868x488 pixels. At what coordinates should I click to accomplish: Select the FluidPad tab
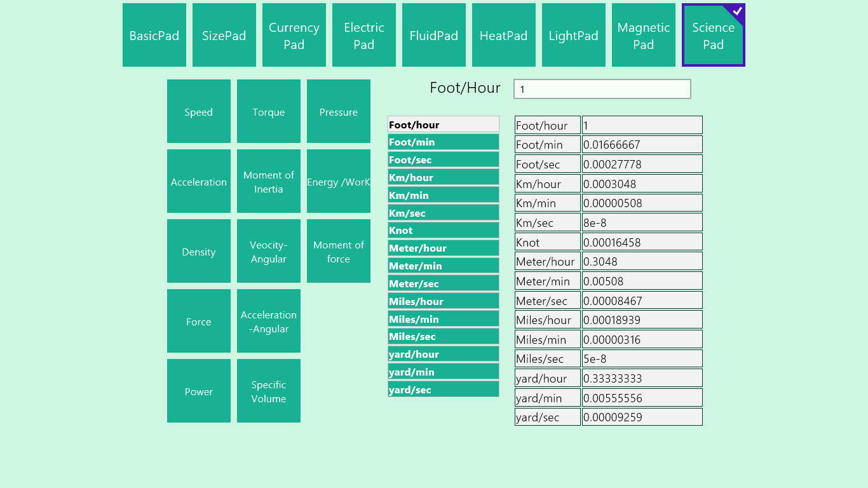click(434, 35)
